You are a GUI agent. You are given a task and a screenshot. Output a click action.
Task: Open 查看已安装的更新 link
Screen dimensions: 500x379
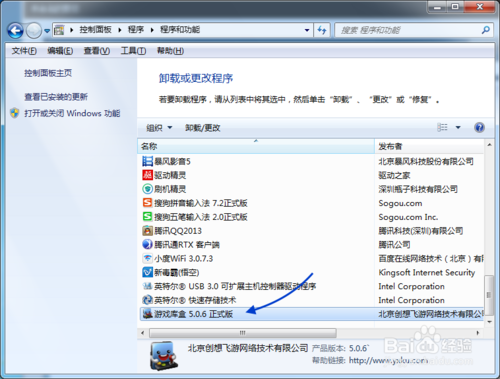[56, 97]
